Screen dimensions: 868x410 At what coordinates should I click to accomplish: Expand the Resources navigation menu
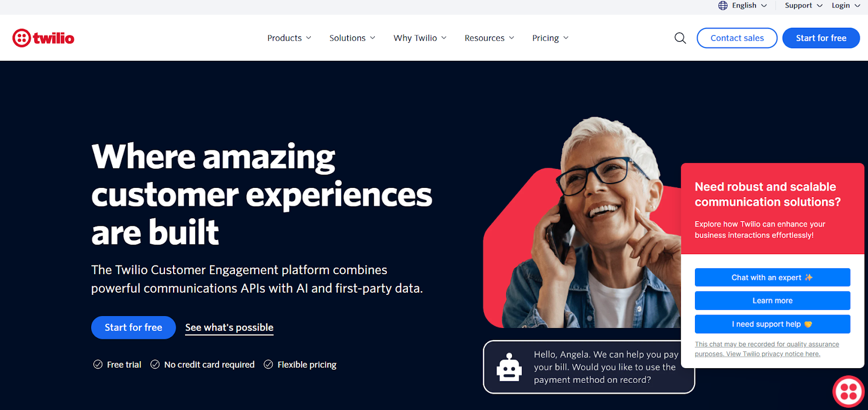click(x=489, y=38)
